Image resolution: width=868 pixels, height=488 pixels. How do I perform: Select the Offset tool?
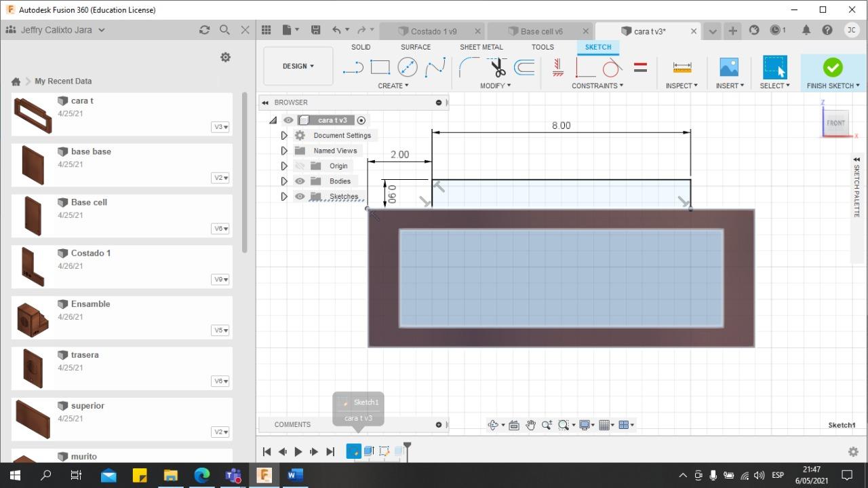click(x=524, y=67)
